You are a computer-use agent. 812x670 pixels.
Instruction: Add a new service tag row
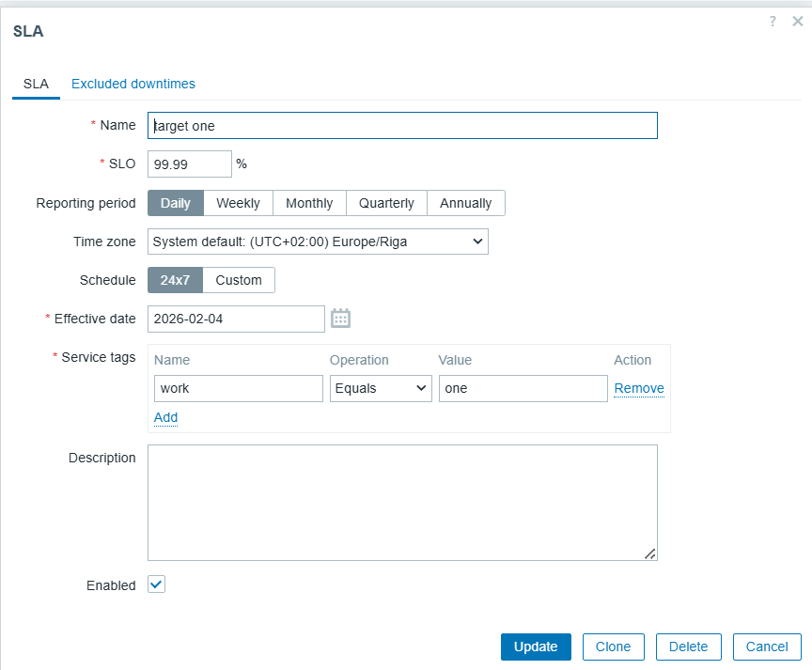point(165,417)
